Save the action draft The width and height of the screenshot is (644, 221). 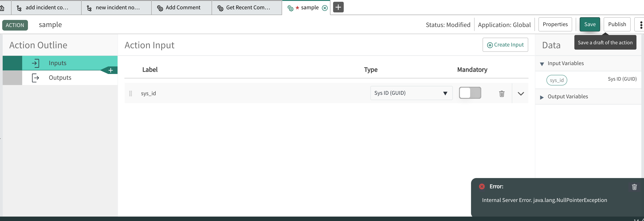[x=590, y=25]
